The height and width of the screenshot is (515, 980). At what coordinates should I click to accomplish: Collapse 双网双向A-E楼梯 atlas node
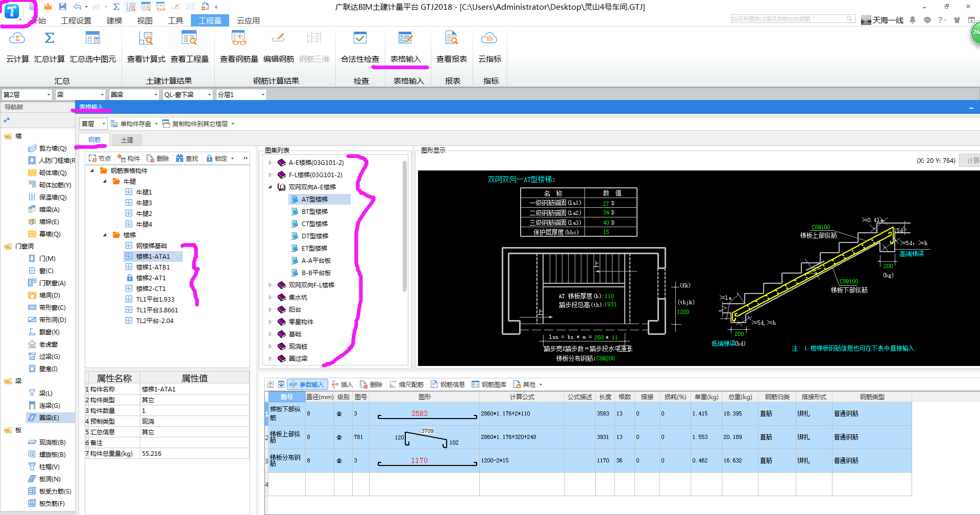coord(270,187)
